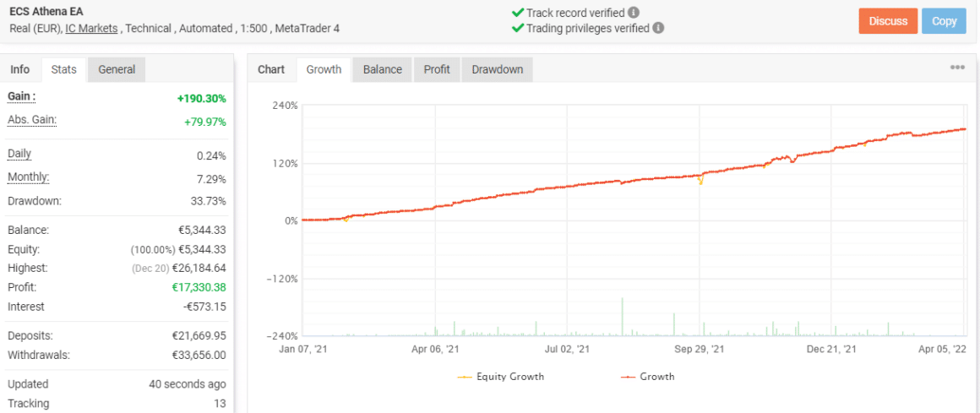Switch chart to Profit view
Screen dimensions: 980x413
(x=437, y=69)
